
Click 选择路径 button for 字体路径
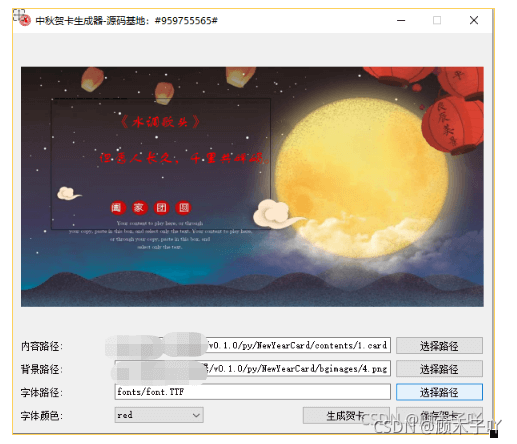pos(439,392)
